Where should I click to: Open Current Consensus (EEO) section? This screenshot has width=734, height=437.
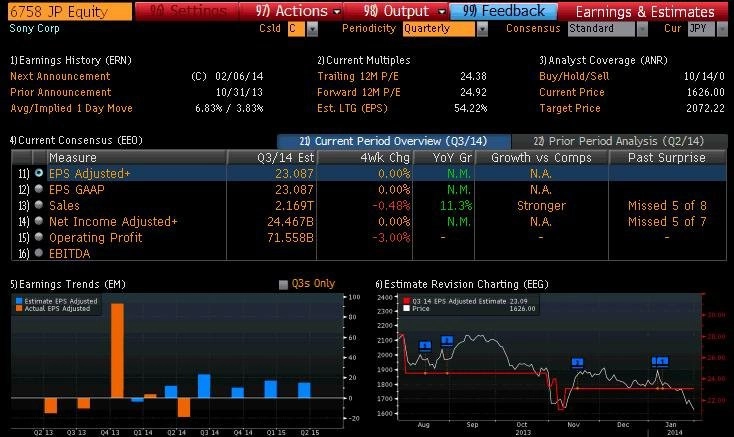click(76, 140)
